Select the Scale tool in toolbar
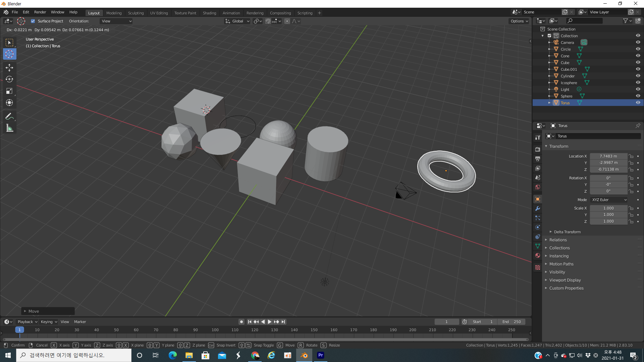 click(x=9, y=91)
